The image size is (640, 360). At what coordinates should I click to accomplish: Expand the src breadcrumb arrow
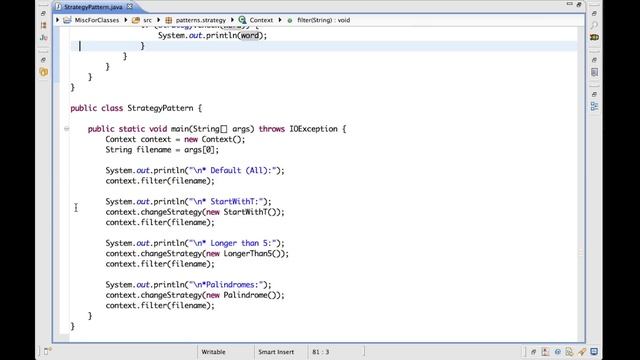point(126,20)
